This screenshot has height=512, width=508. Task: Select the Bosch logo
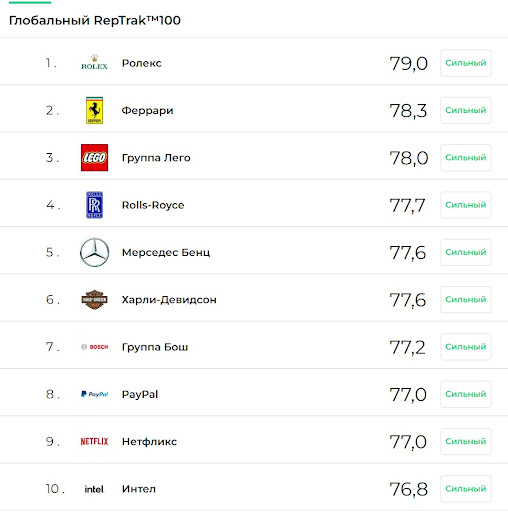point(95,347)
